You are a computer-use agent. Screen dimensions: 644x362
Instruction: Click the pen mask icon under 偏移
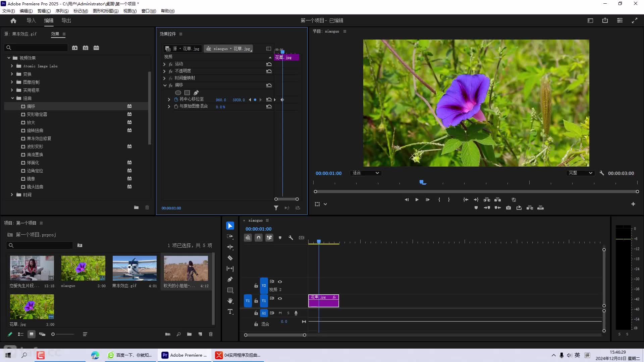pyautogui.click(x=196, y=93)
